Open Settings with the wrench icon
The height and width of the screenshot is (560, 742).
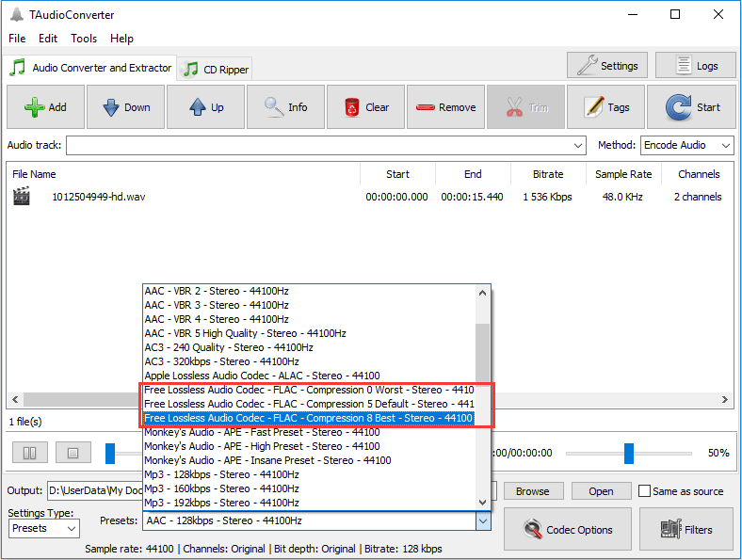pyautogui.click(x=606, y=65)
